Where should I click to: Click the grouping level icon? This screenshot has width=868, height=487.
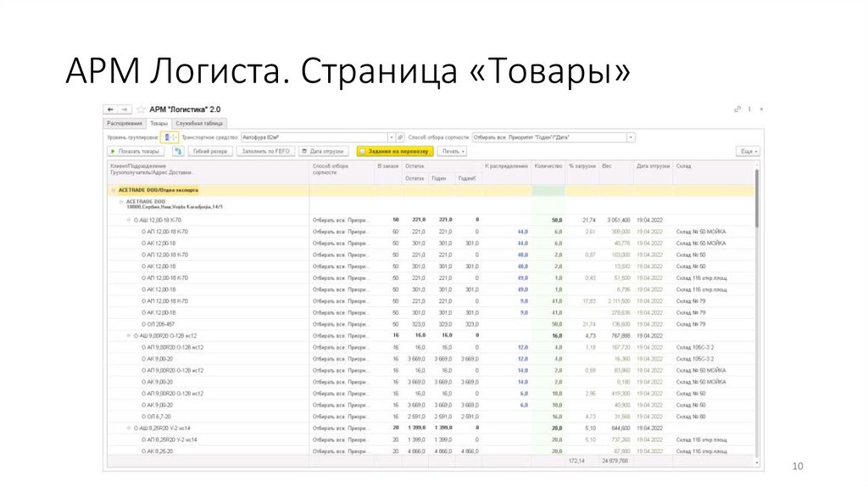pos(170,137)
